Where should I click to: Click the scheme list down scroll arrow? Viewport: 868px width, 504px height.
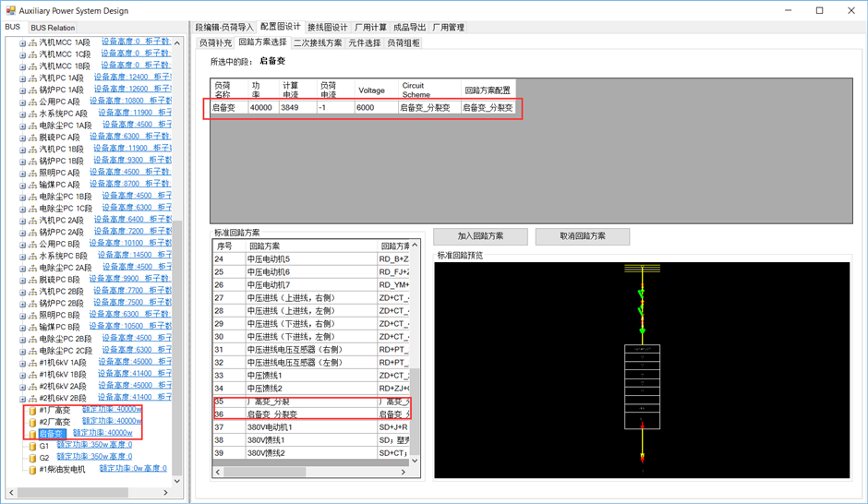point(416,461)
